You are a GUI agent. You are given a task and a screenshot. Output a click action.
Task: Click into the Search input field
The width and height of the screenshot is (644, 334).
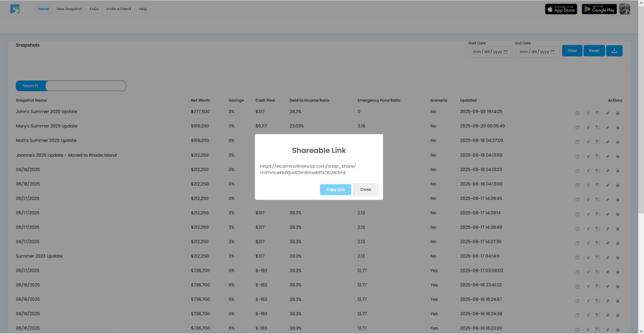(86, 86)
